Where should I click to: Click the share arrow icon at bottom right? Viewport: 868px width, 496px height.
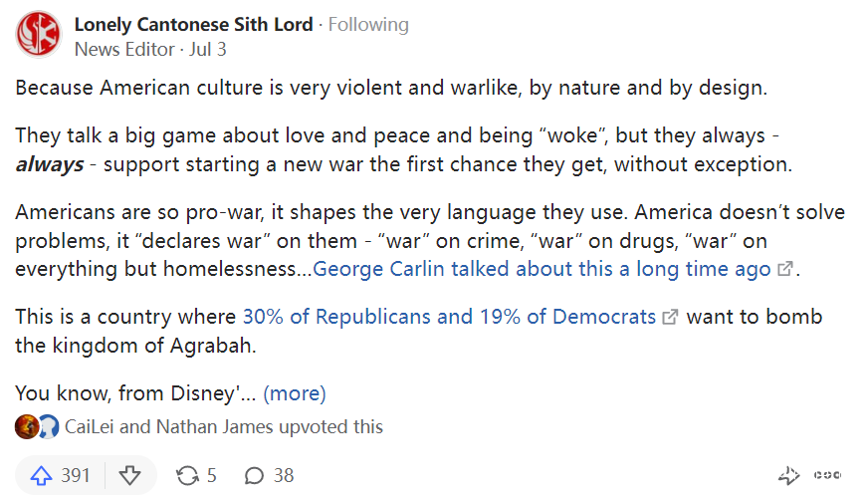pos(788,475)
